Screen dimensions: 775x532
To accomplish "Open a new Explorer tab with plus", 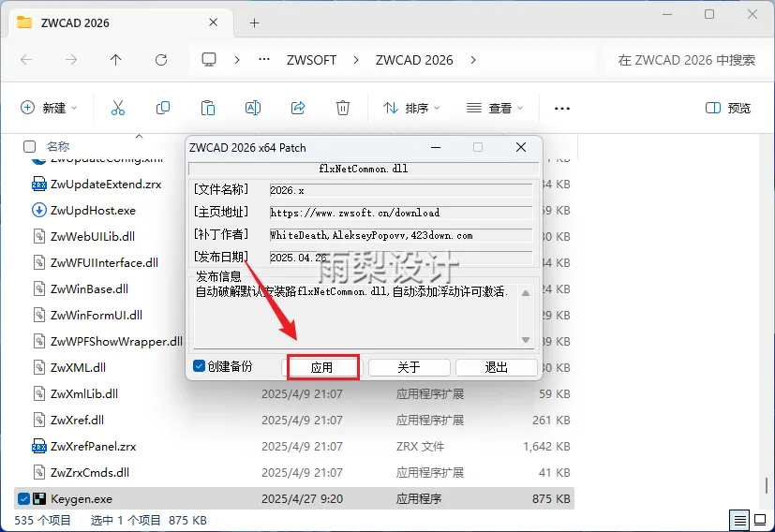I will pyautogui.click(x=254, y=22).
